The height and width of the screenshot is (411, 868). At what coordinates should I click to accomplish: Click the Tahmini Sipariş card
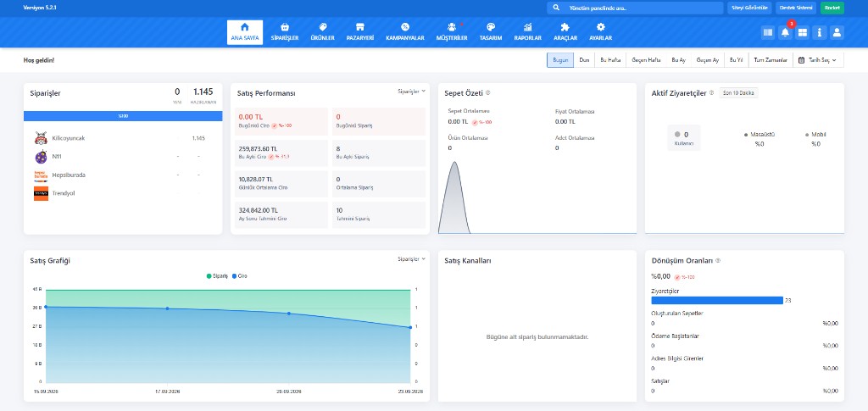379,214
